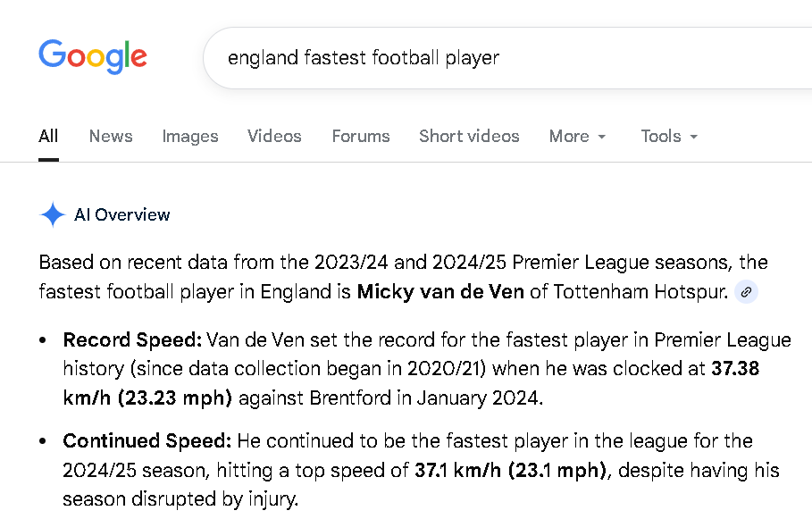This screenshot has height=519, width=812.
Task: Click the AI Overview sparkle icon
Action: pos(53,215)
